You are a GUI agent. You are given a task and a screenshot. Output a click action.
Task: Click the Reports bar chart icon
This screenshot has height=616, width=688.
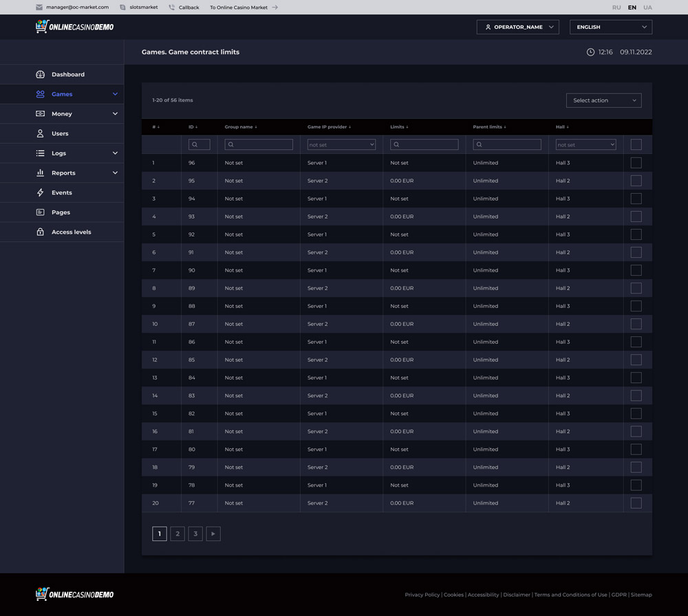40,173
